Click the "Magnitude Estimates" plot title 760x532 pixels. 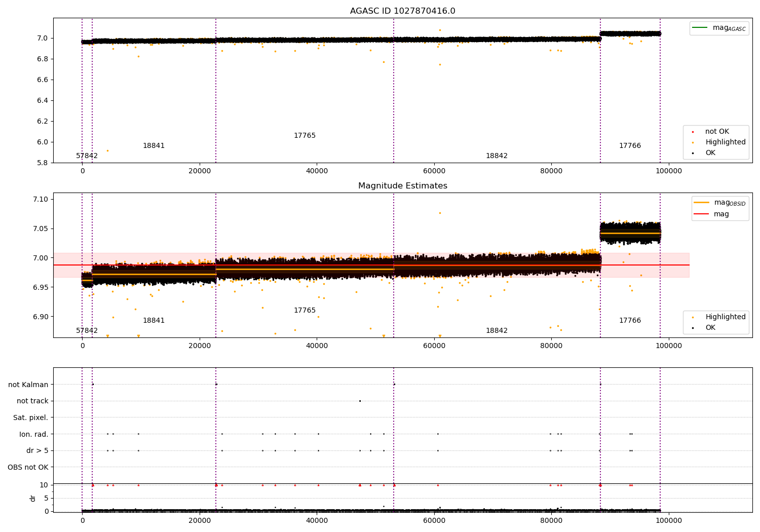pos(402,186)
